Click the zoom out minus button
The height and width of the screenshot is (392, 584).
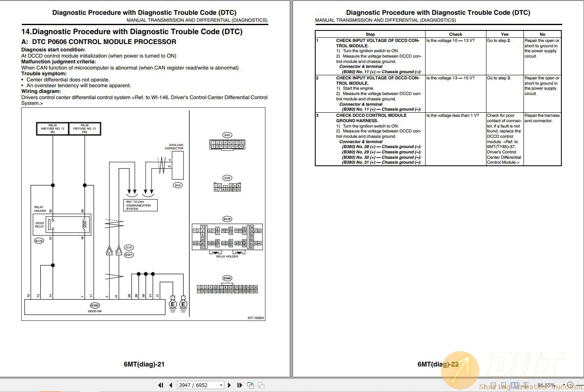click(570, 385)
